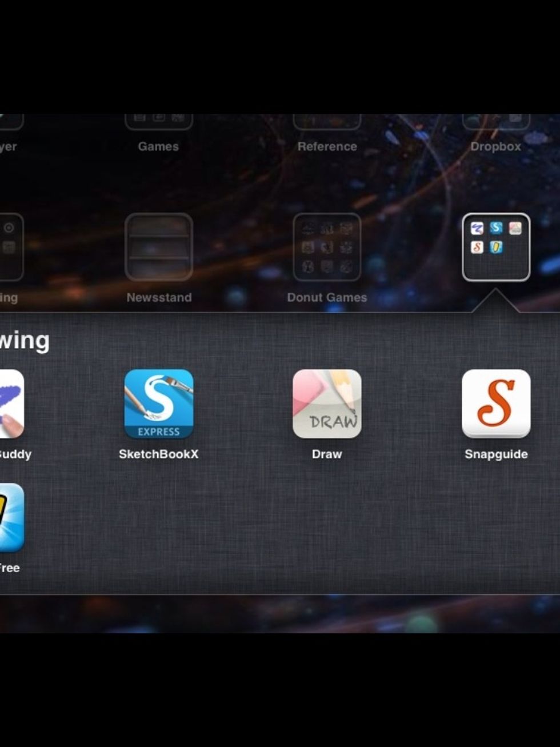This screenshot has height=747, width=560.
Task: Tap the SketchBookX app label
Action: [x=158, y=454]
